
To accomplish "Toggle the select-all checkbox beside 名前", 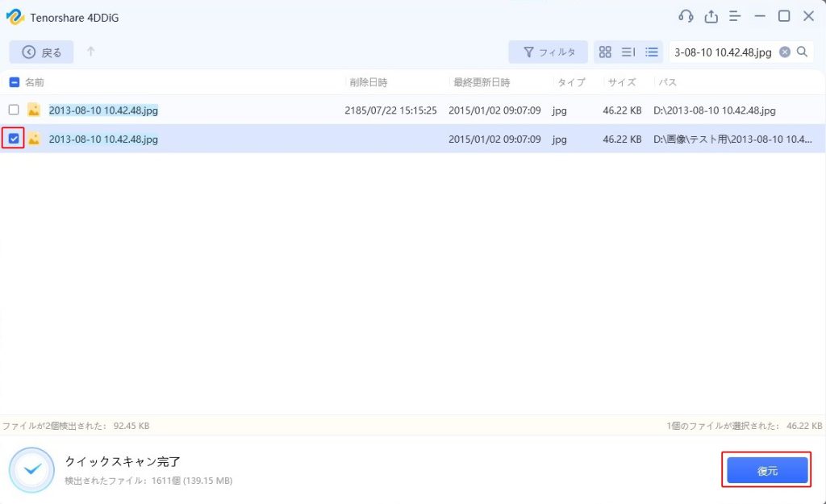I will click(14, 82).
